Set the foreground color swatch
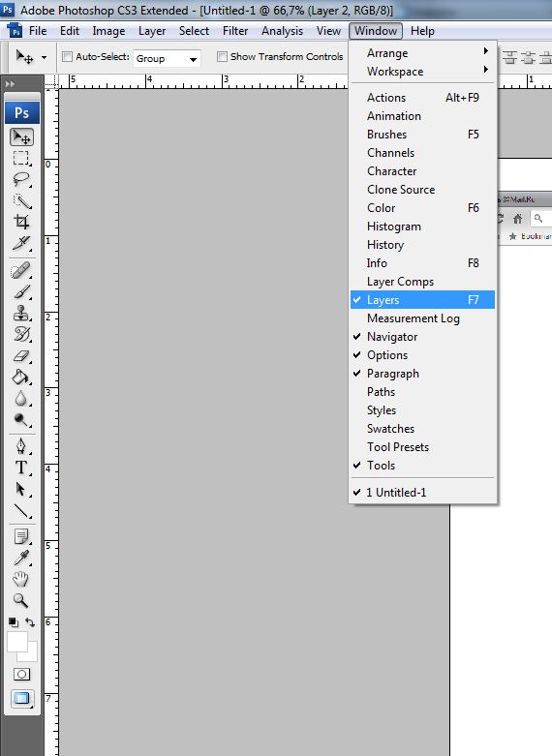This screenshot has height=756, width=552. pyautogui.click(x=16, y=642)
